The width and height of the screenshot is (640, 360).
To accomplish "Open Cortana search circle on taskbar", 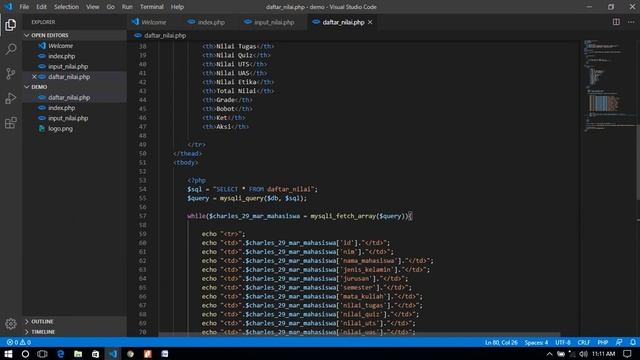I will pyautogui.click(x=25, y=354).
